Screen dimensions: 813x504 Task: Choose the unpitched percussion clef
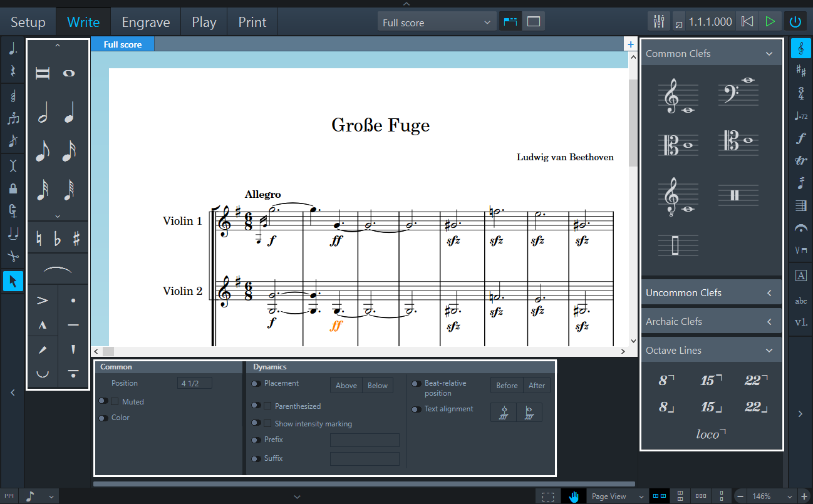tap(738, 195)
